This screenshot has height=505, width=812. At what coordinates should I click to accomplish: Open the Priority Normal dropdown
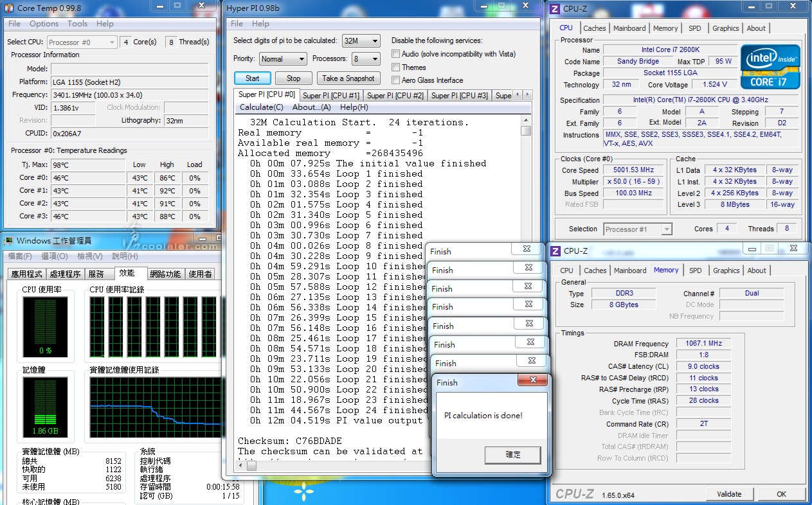(283, 58)
